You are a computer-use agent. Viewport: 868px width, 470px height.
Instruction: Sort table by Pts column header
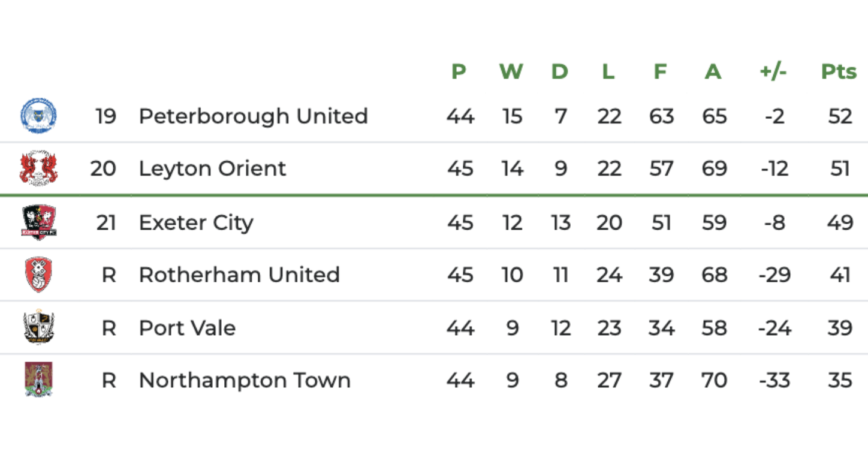point(839,71)
